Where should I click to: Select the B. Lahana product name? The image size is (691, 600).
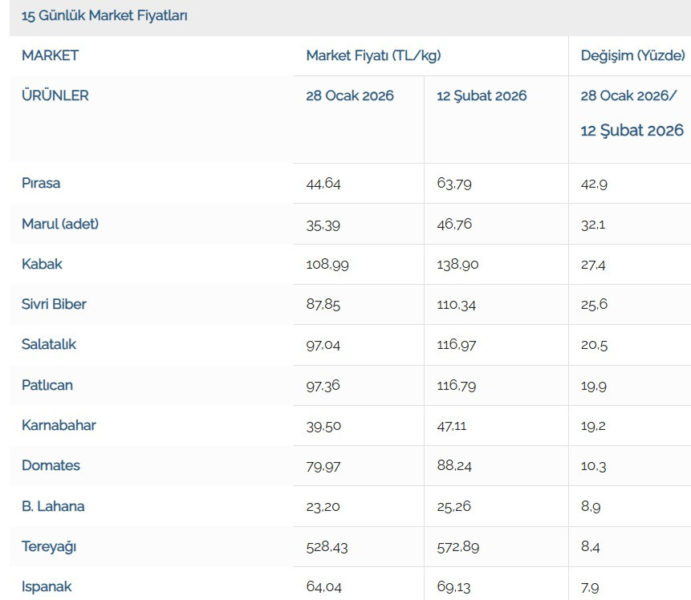click(53, 506)
